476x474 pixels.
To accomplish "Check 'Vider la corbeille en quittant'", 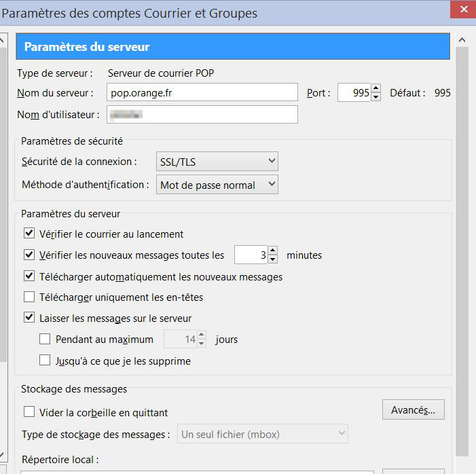I will coord(29,412).
